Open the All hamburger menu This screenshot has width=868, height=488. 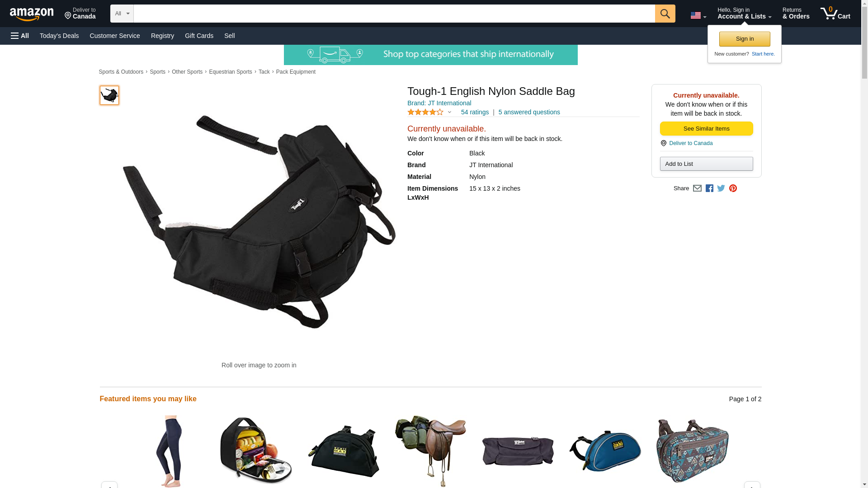20,36
